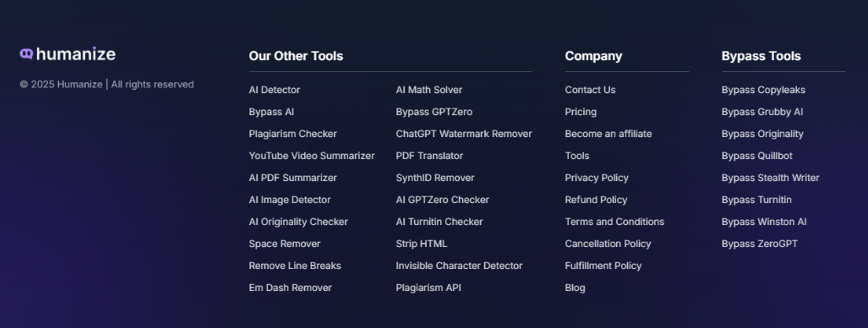
Task: Open Fulfillment Policy
Action: [603, 266]
